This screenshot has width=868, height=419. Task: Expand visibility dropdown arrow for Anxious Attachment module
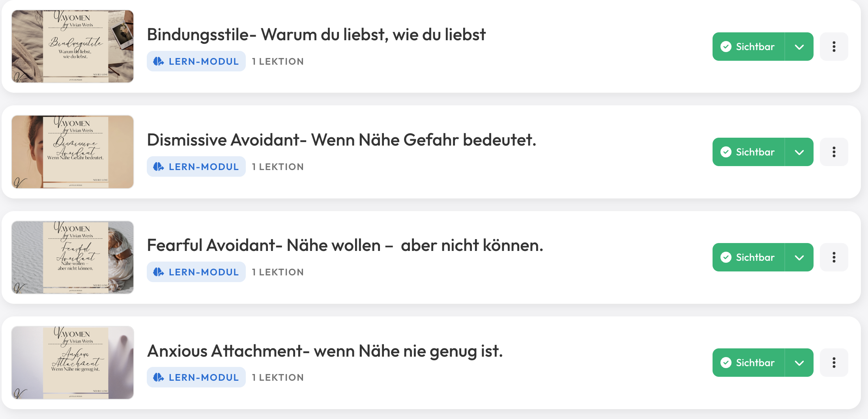(799, 363)
